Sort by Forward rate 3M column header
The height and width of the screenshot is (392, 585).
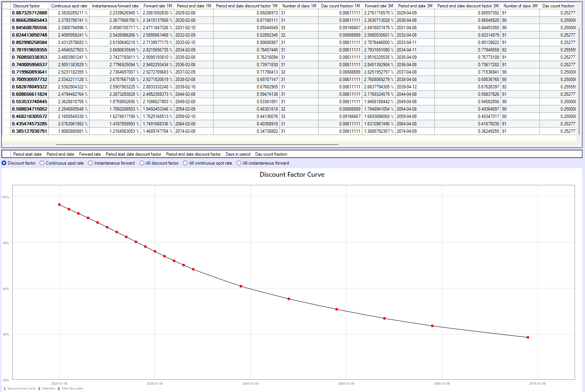(x=379, y=6)
